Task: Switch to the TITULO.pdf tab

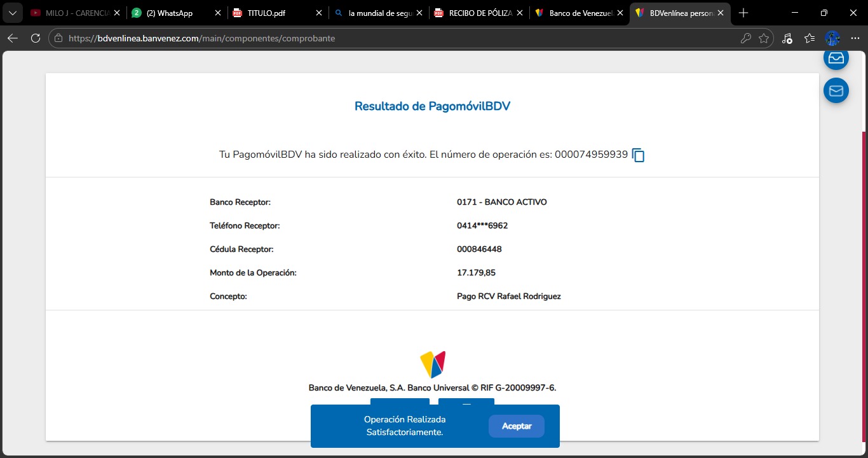Action: [x=267, y=13]
